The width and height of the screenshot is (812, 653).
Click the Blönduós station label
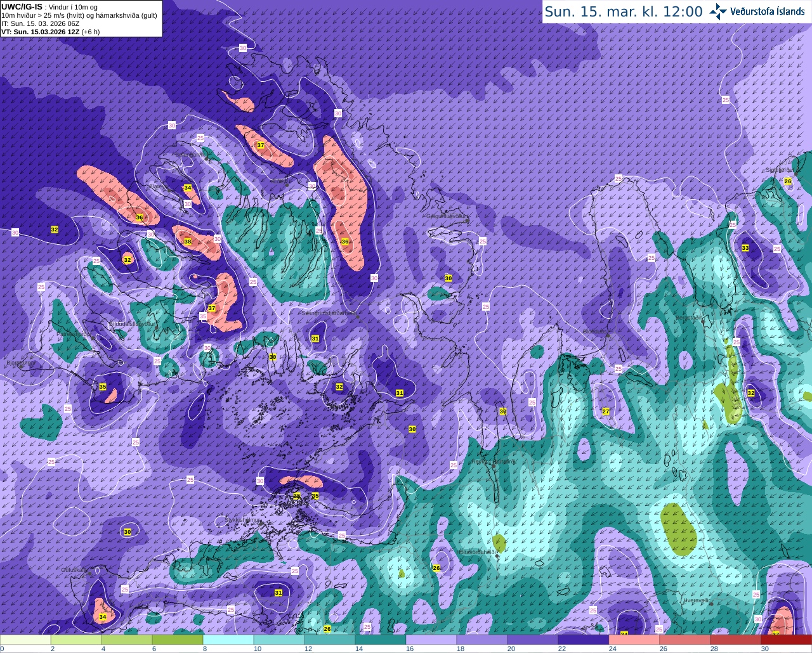[x=595, y=331]
